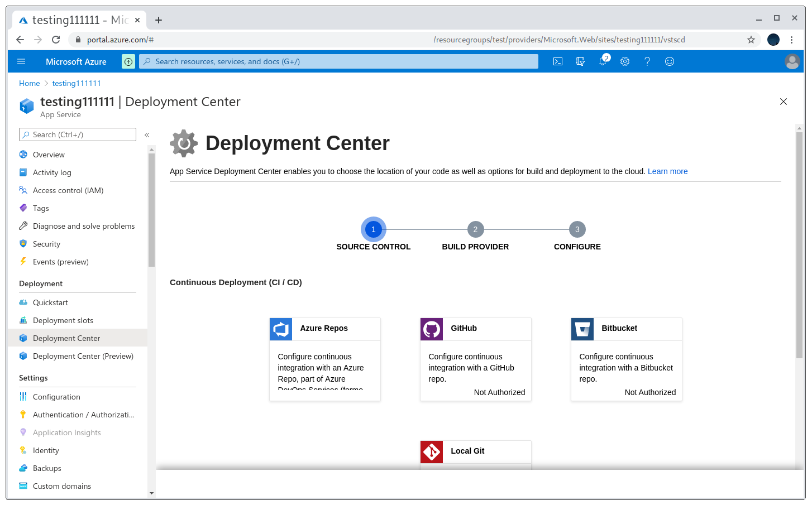This screenshot has height=505, width=812.
Task: Open the Directory + subscription filter icon
Action: pos(580,61)
